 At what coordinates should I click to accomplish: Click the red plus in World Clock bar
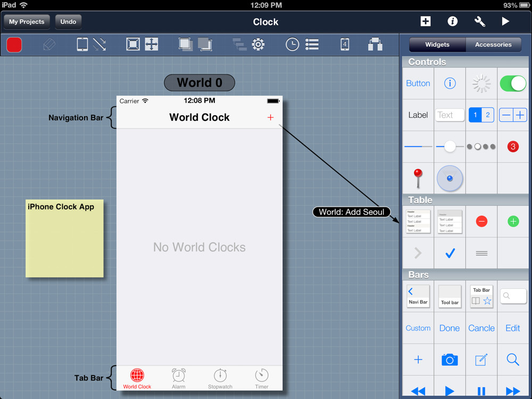(x=270, y=118)
